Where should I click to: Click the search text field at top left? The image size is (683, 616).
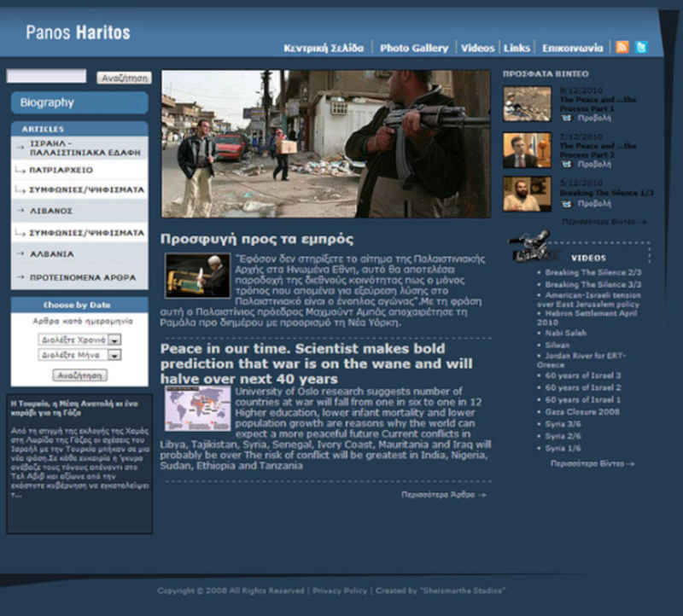pyautogui.click(x=46, y=77)
